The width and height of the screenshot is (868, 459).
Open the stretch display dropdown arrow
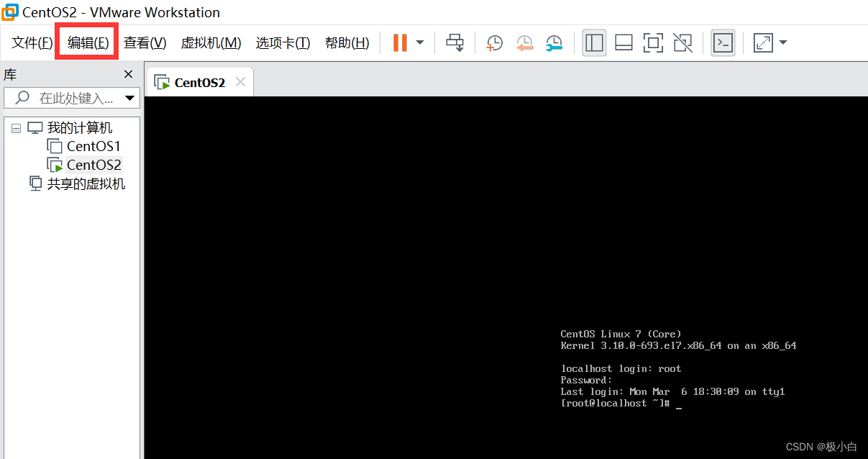(783, 43)
